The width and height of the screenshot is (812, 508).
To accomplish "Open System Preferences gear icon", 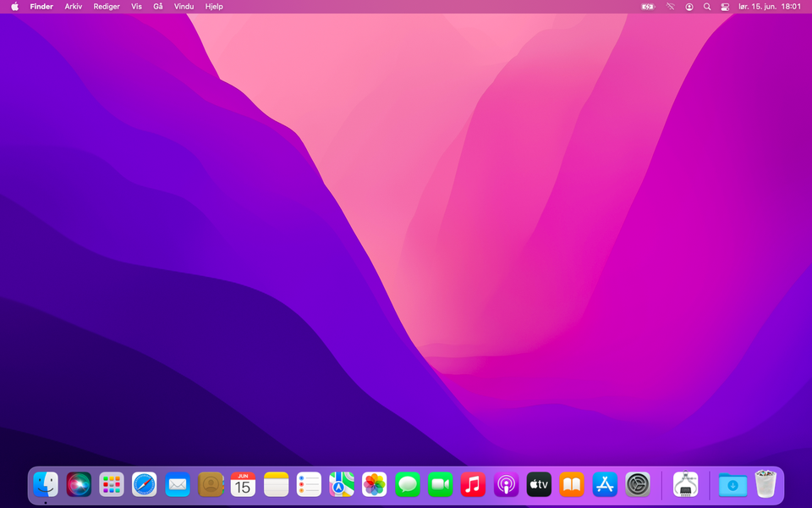I will tap(638, 484).
